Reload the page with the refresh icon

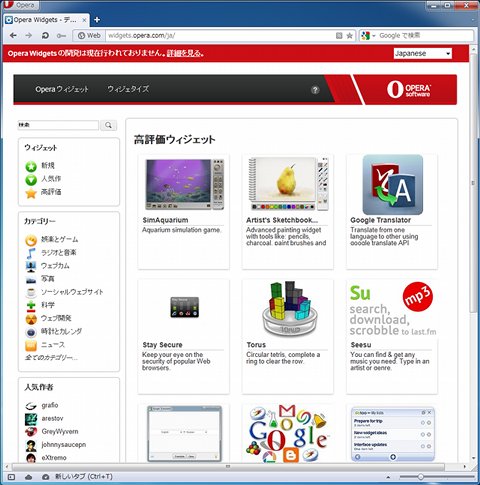pos(45,35)
